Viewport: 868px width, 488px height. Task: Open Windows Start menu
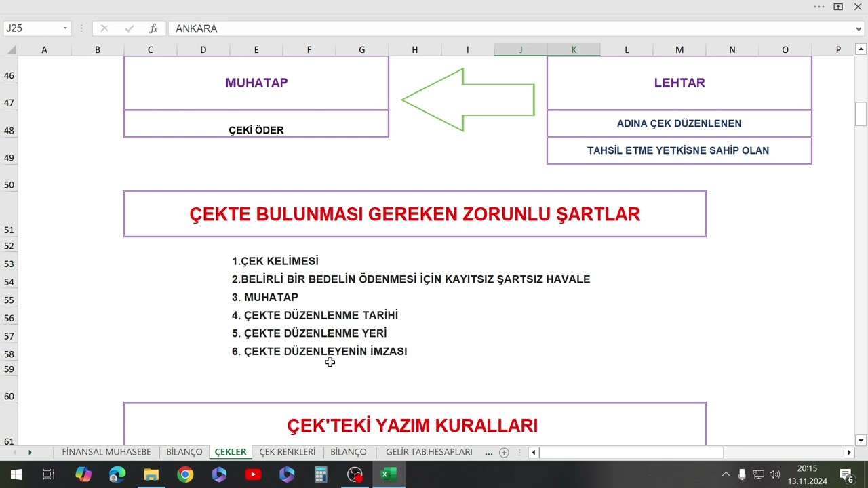point(16,474)
